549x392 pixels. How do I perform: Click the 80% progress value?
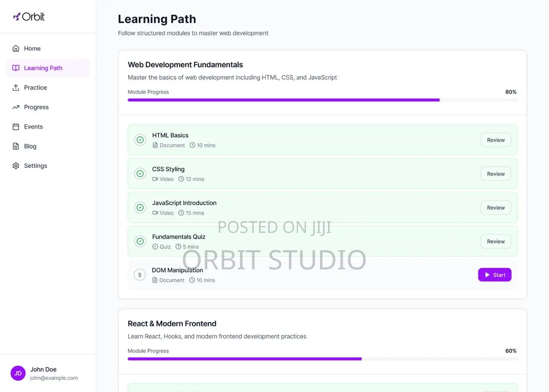click(x=511, y=92)
